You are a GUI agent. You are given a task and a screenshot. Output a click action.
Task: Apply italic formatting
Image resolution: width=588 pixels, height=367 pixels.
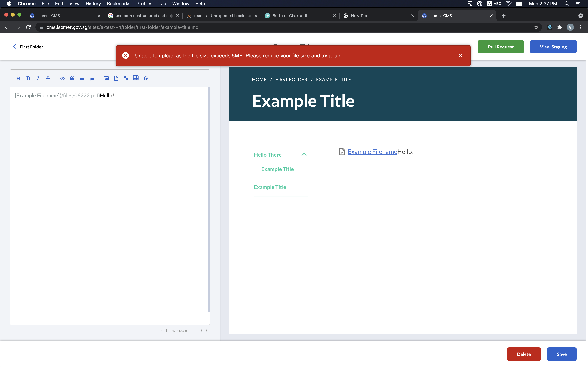coord(38,78)
